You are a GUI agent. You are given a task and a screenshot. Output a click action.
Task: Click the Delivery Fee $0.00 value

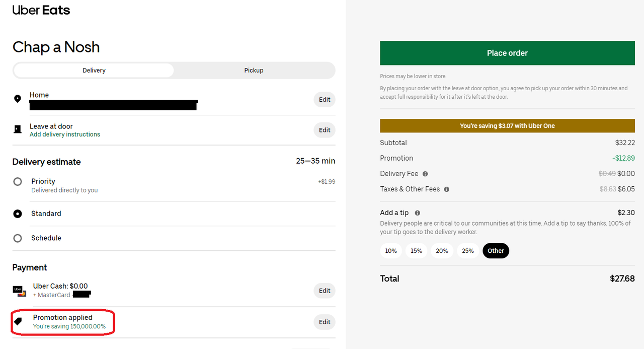click(x=626, y=174)
